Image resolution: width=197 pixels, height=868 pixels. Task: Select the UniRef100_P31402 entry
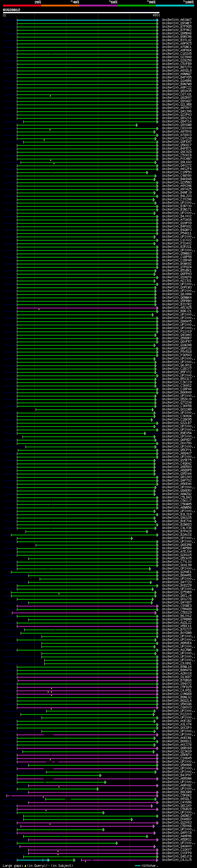[x=176, y=243]
